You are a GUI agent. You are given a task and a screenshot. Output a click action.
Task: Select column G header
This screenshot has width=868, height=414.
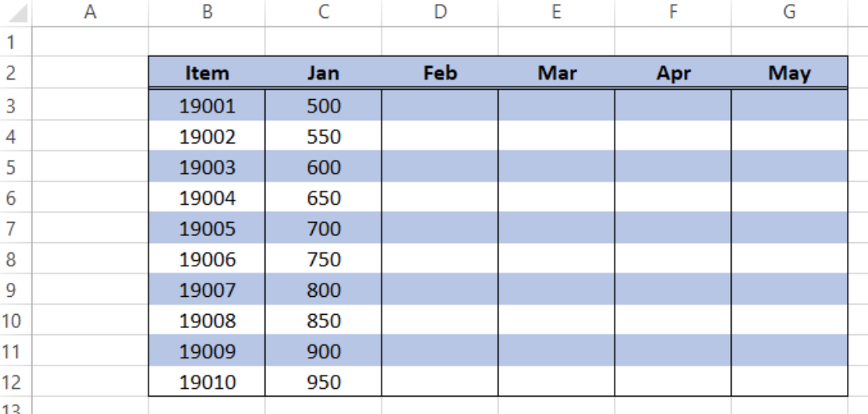789,12
